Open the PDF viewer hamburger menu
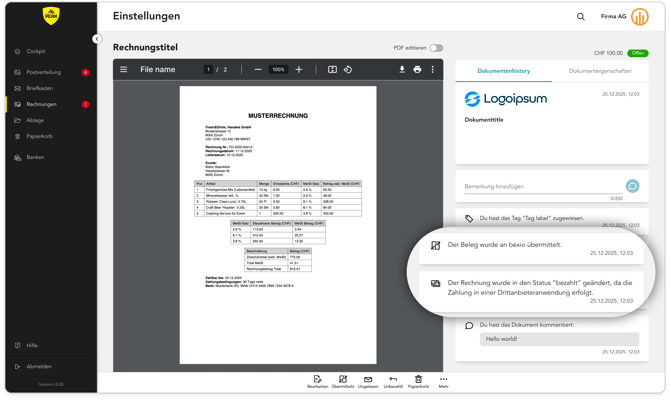Screen dimensions: 670x401 point(124,70)
